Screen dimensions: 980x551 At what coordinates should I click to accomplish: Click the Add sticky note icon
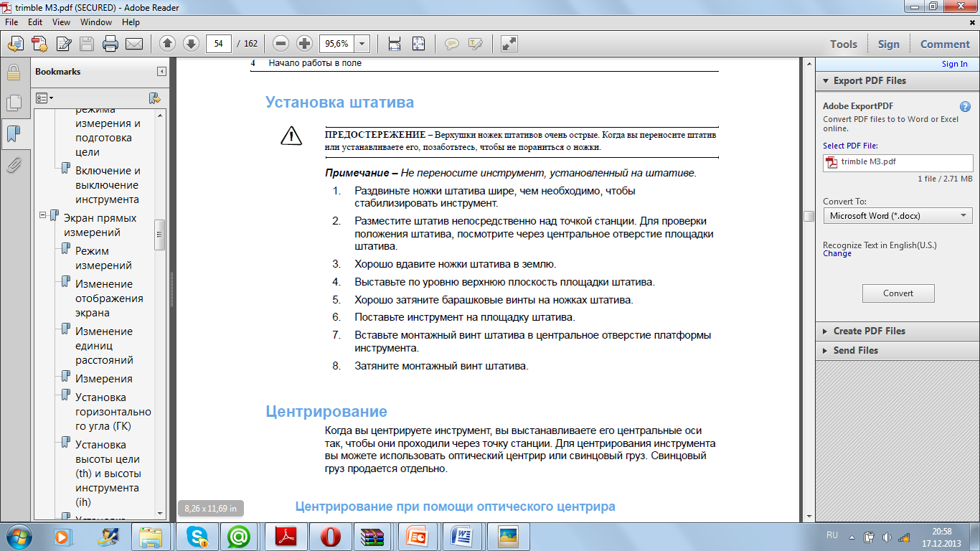coord(451,44)
